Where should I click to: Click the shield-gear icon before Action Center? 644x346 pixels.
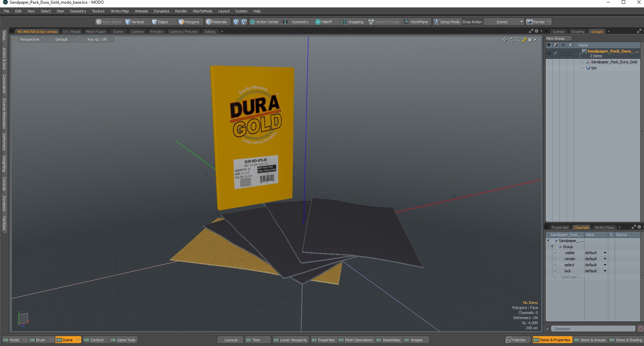(x=244, y=22)
